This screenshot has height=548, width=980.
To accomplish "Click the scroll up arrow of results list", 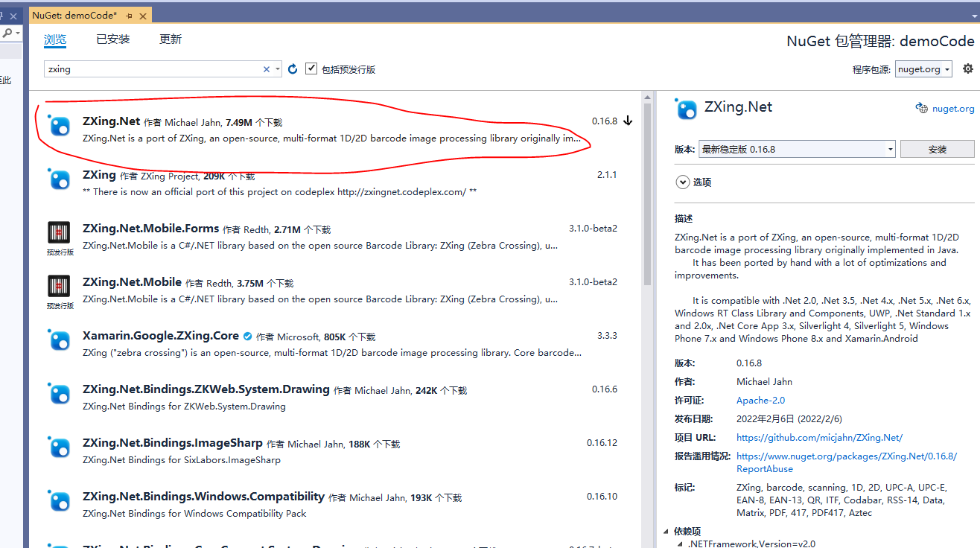I will pos(647,97).
